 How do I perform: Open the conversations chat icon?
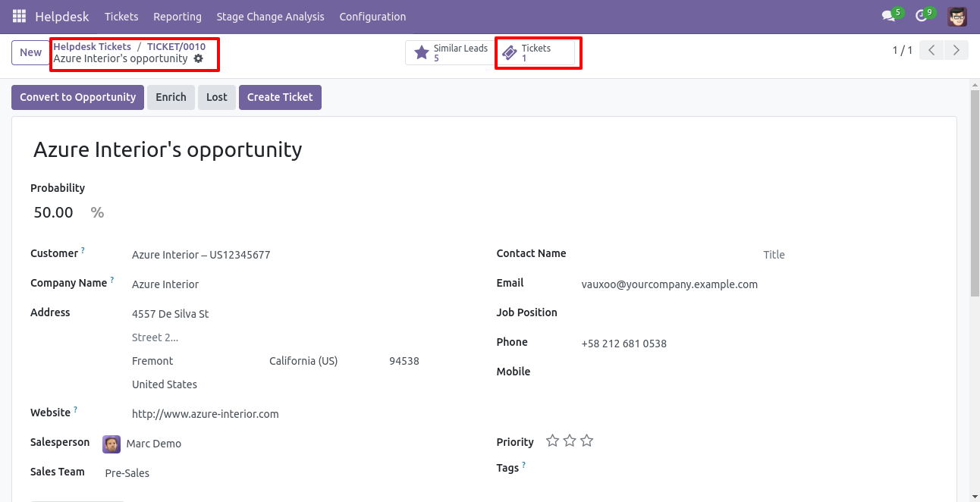click(888, 16)
